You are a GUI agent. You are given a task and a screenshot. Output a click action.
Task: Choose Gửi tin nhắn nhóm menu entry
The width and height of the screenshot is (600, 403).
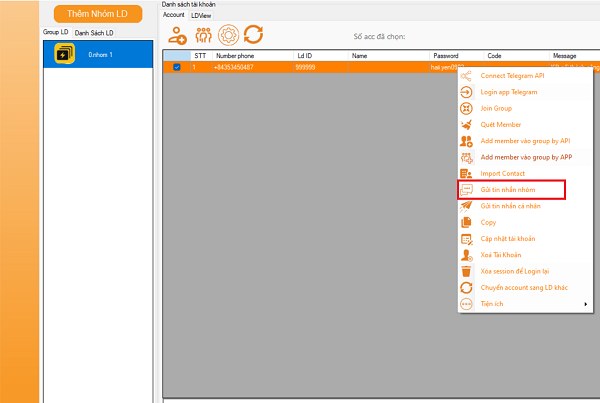pos(525,190)
